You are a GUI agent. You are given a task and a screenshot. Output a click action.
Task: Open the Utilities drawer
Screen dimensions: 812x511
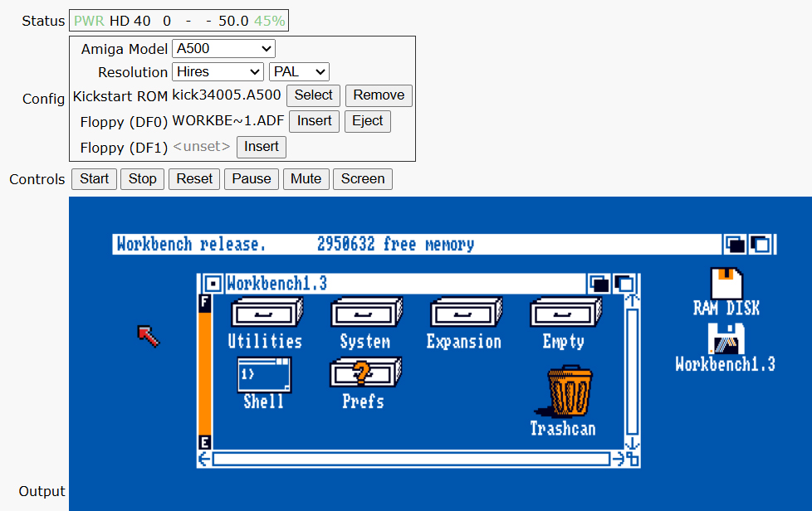click(264, 313)
